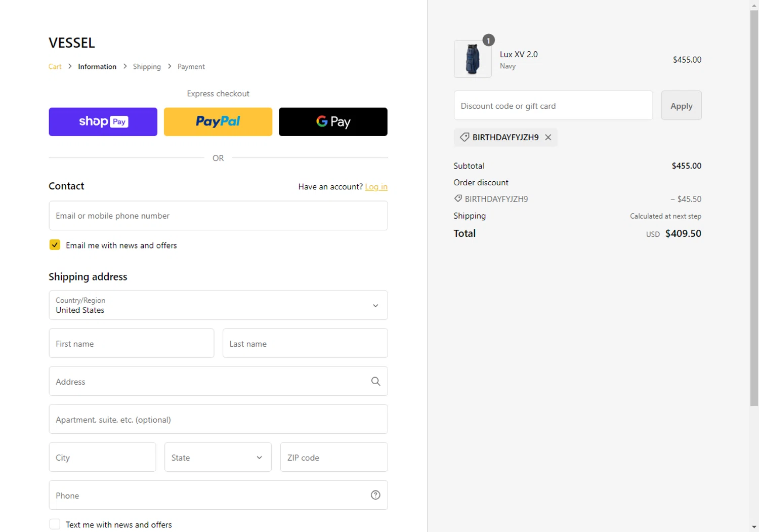Screen dimensions: 759x532
Task: Click into the Last name field
Action: coord(305,343)
